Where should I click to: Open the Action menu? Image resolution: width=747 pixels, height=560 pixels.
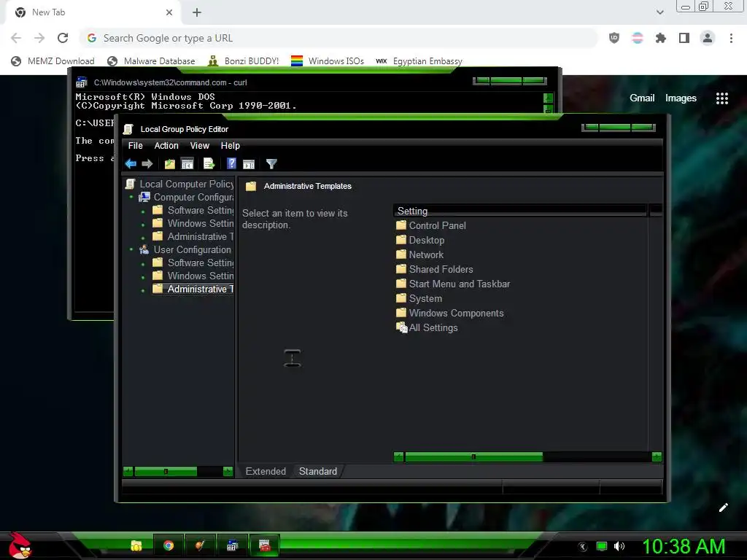(x=166, y=146)
